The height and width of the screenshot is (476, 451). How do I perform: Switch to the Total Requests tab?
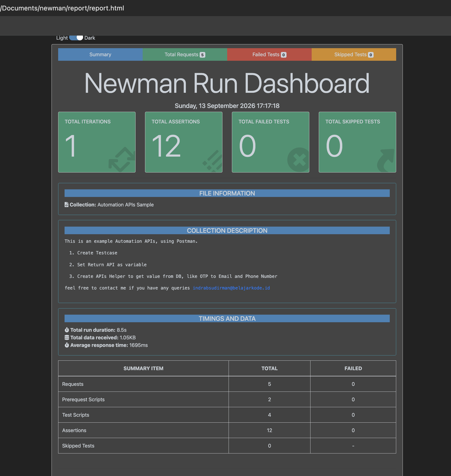[x=185, y=55]
